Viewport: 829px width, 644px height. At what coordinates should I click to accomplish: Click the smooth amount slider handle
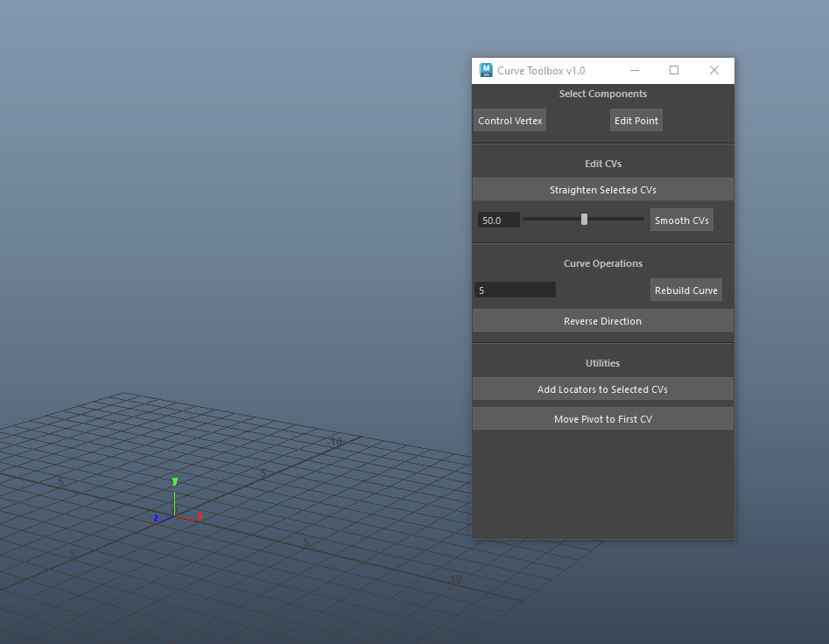click(584, 219)
